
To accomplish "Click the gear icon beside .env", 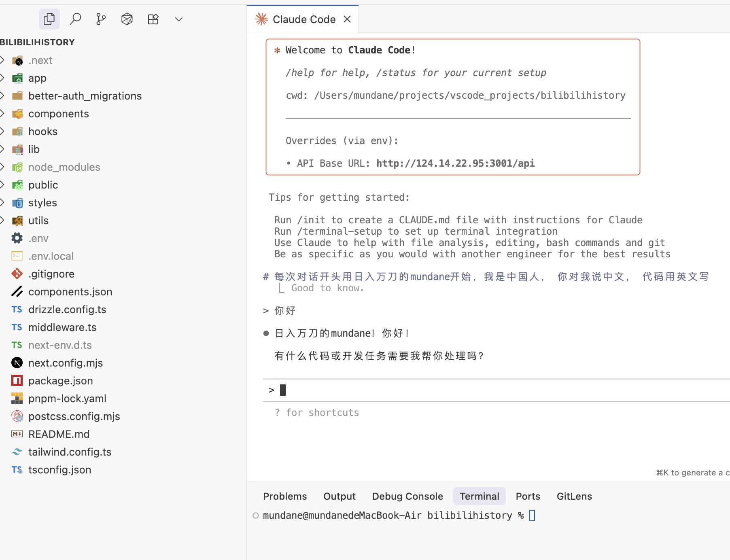I will pyautogui.click(x=17, y=238).
